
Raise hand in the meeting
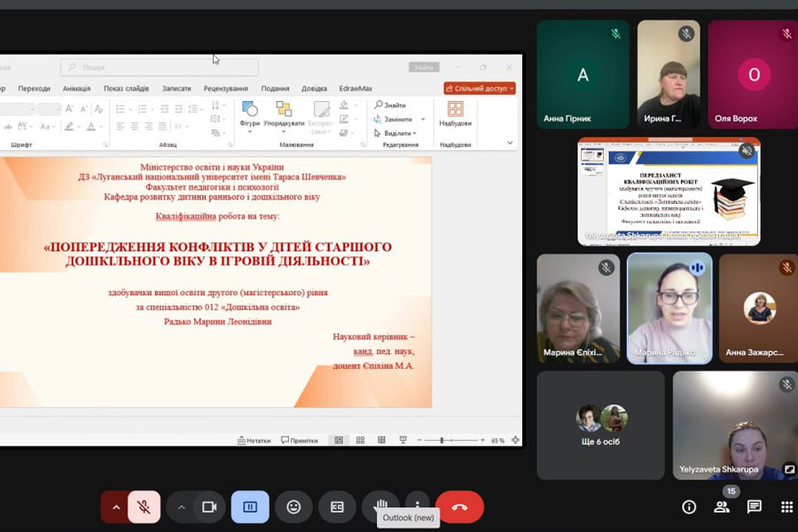pos(380,505)
